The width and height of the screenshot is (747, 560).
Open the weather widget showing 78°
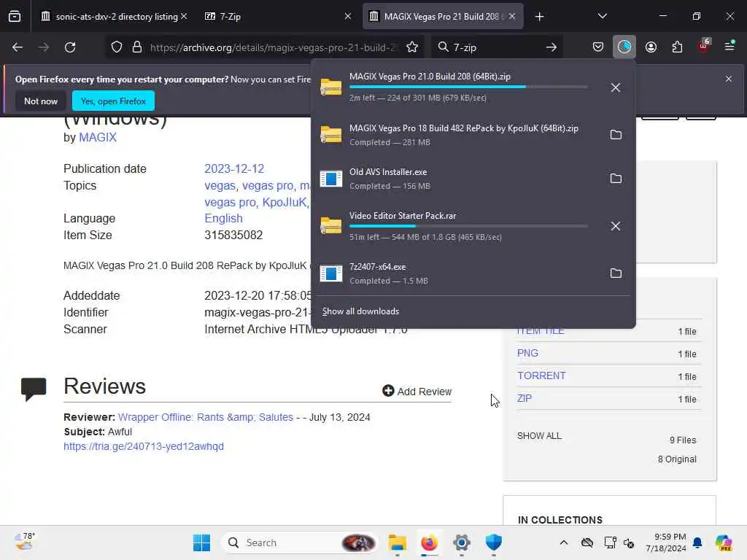[x=25, y=542]
